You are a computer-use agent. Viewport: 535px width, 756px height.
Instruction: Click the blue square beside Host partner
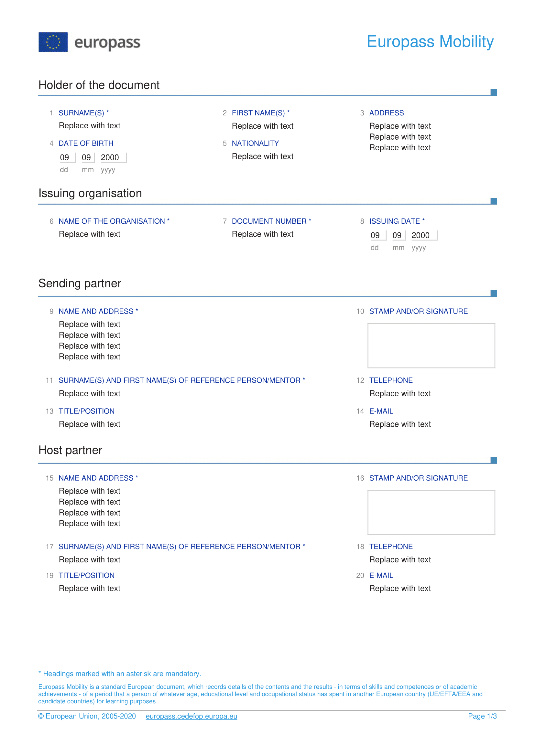tap(494, 460)
